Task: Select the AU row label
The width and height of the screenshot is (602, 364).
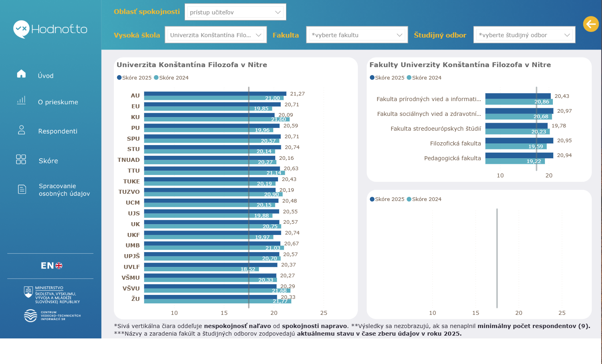Action: point(135,96)
